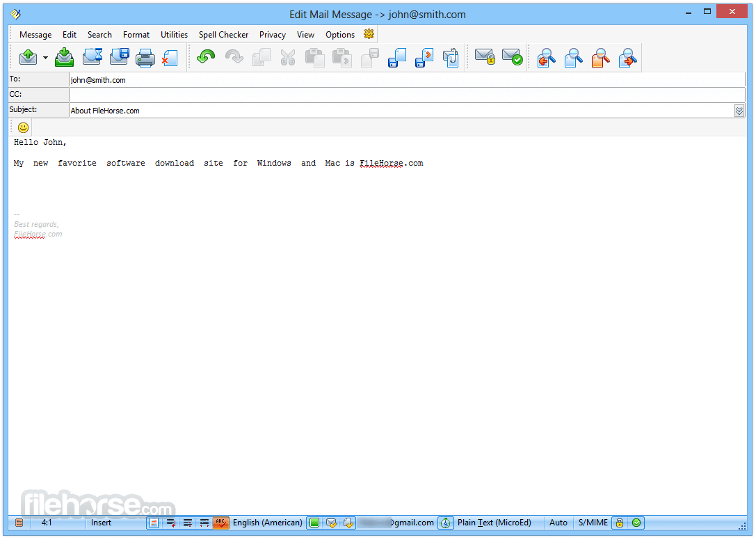Click the Subject field About FileHorse.com
Viewport: 756px width, 540px height.
tap(401, 111)
